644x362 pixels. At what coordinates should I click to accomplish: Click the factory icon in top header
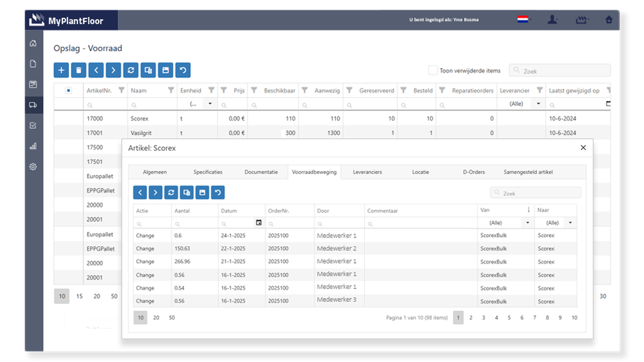582,20
